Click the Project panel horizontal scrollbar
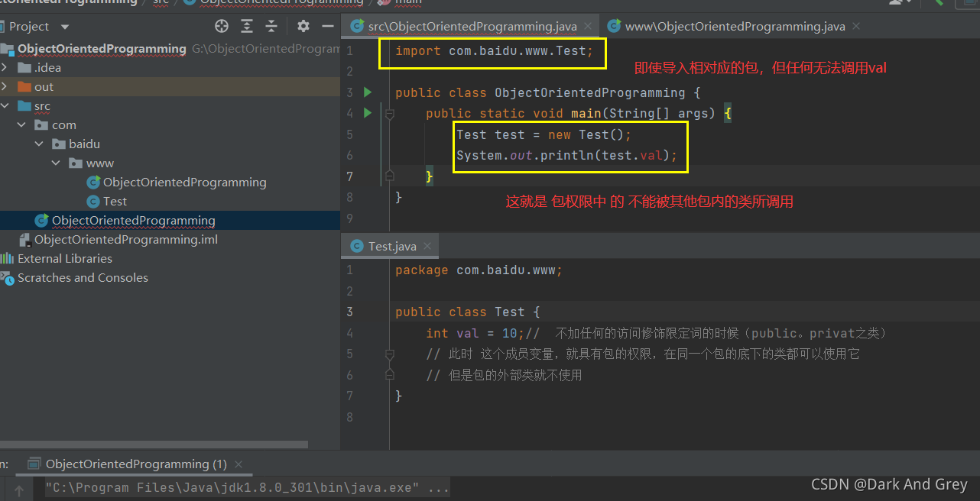 154,444
